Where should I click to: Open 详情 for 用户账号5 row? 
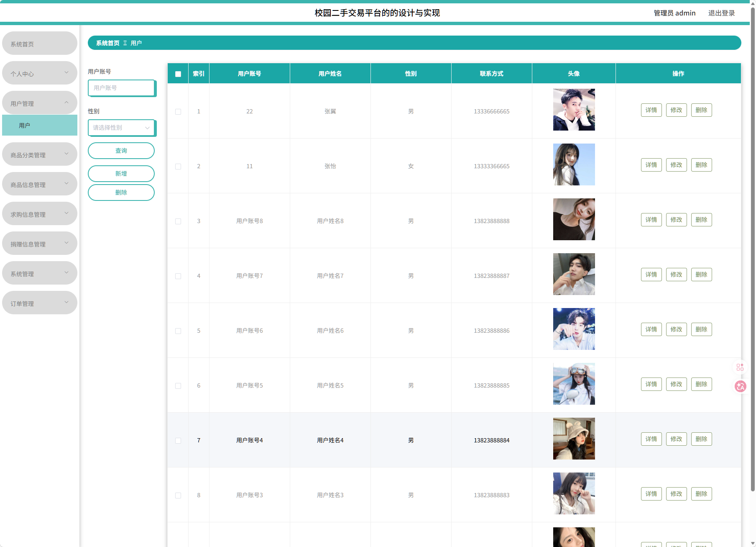651,384
